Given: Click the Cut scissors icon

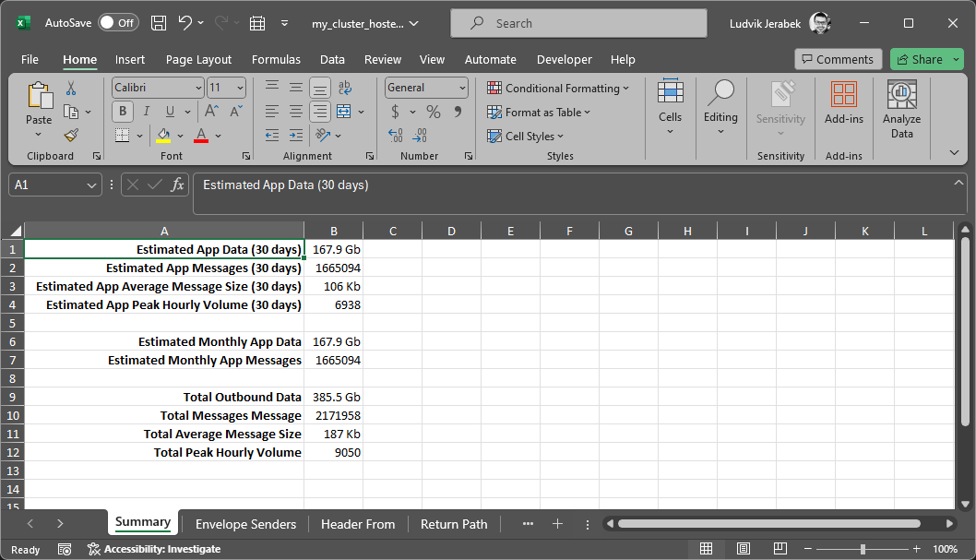Looking at the screenshot, I should coord(71,89).
